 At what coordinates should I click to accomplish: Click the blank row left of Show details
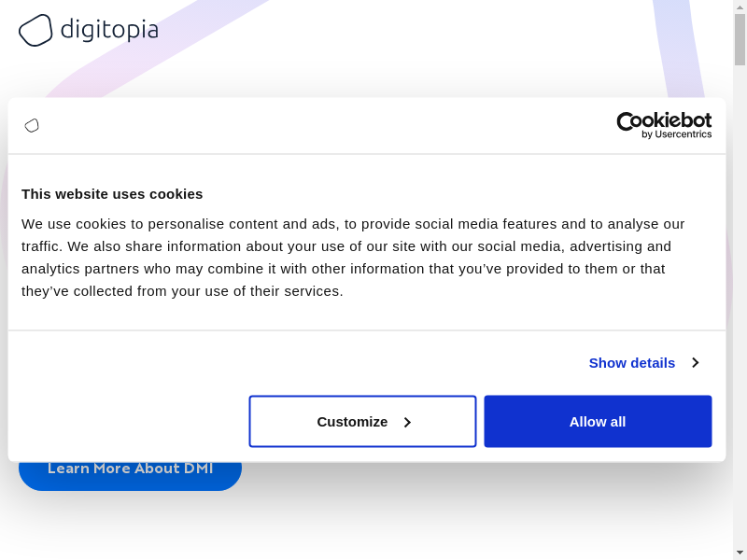coord(280,362)
